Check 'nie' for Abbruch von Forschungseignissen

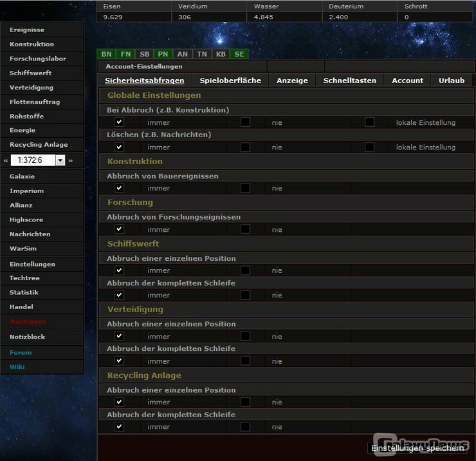click(245, 229)
